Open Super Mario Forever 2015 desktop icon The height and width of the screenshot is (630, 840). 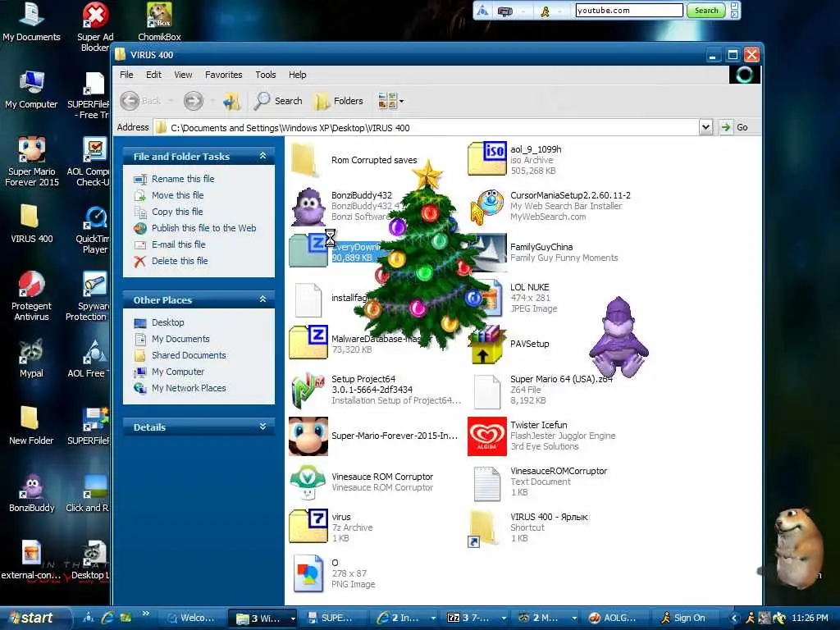[x=32, y=161]
